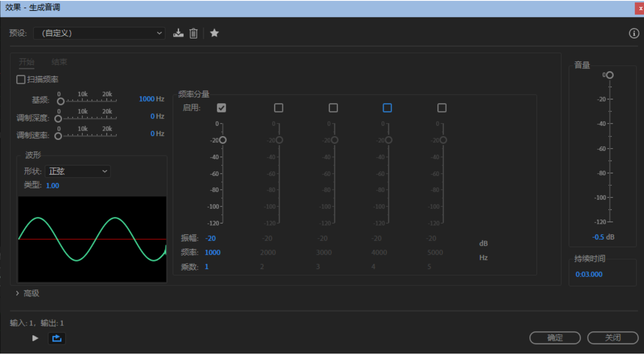Open the 形状 waveform shape dropdown
The width and height of the screenshot is (644, 354).
(x=78, y=171)
